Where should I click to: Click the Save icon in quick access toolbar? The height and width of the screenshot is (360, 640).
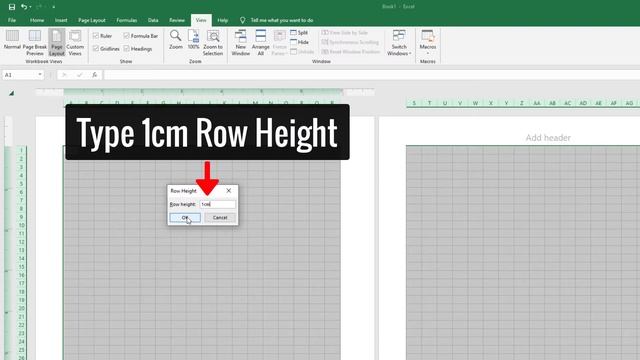12,7
